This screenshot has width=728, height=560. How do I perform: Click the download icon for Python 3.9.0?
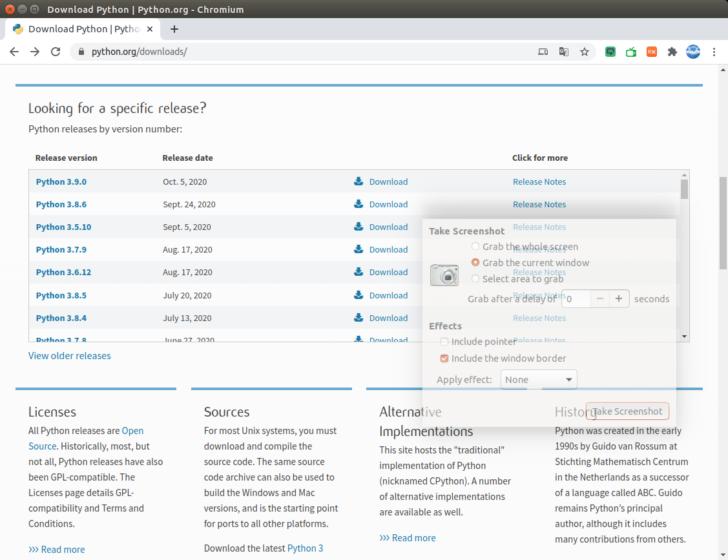coord(359,181)
